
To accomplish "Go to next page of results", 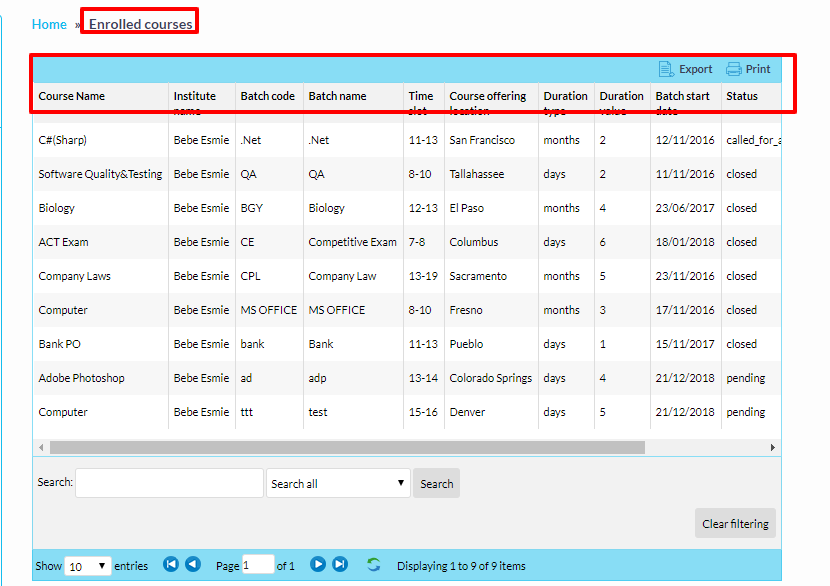I will coord(318,565).
